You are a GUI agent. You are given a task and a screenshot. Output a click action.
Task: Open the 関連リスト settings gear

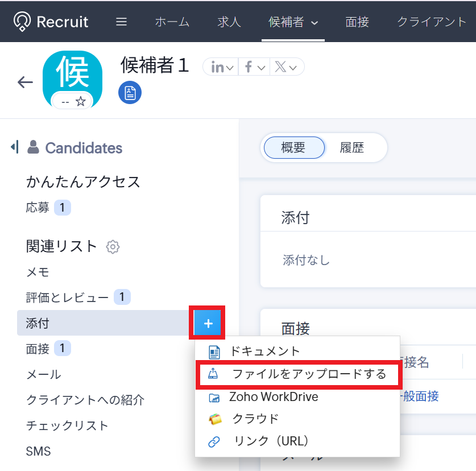point(113,247)
